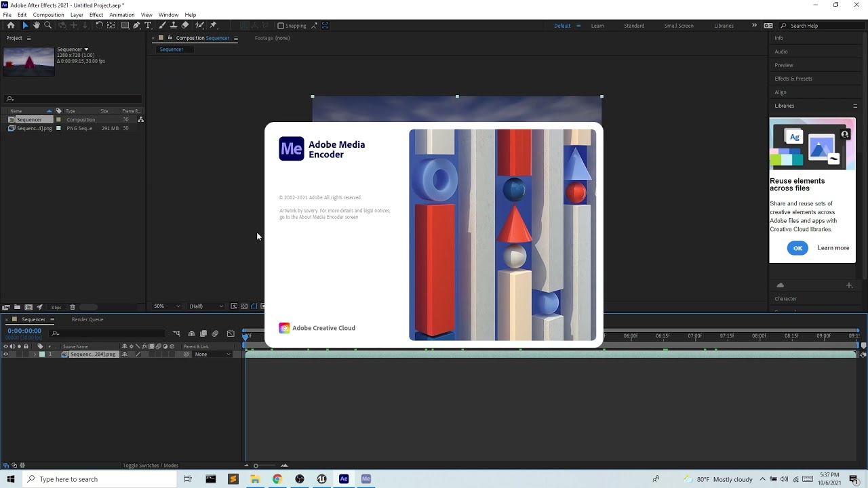Switch to the Render Queue tab
This screenshot has height=488, width=868.
[x=87, y=319]
